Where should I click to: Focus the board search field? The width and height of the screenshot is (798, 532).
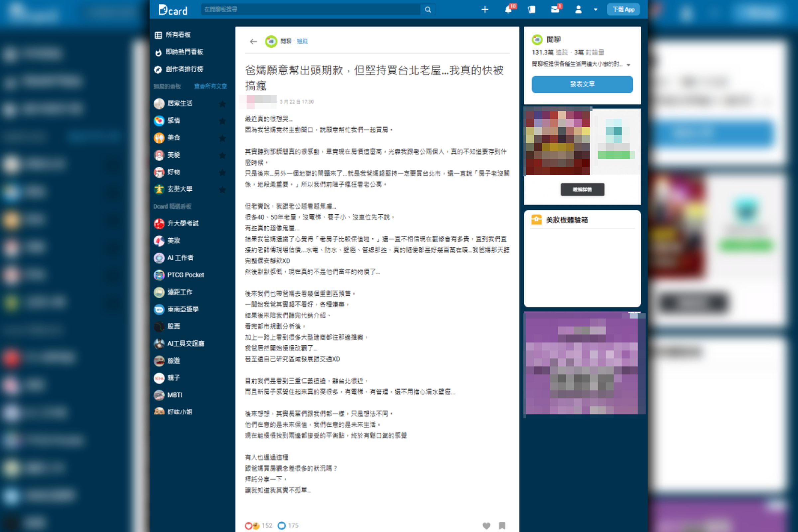[x=311, y=10]
